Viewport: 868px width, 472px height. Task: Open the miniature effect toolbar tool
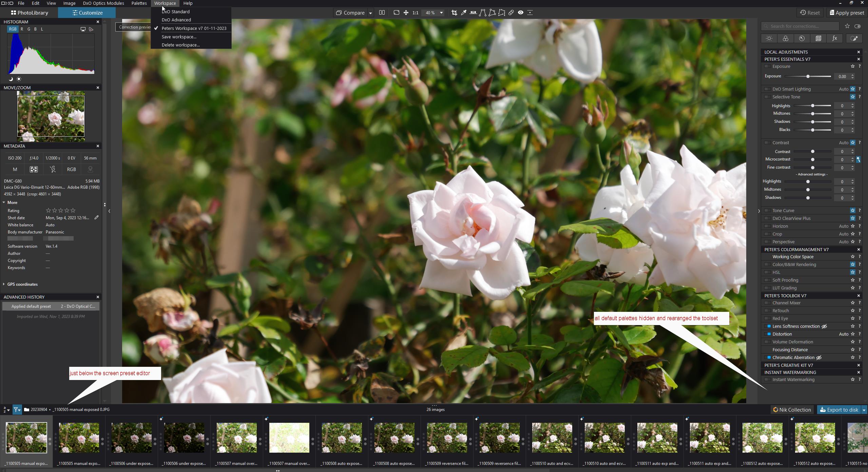click(x=530, y=13)
